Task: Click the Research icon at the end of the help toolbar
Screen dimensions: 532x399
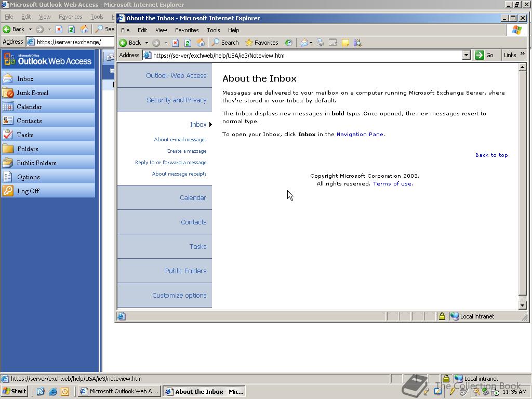Action: tap(357, 43)
